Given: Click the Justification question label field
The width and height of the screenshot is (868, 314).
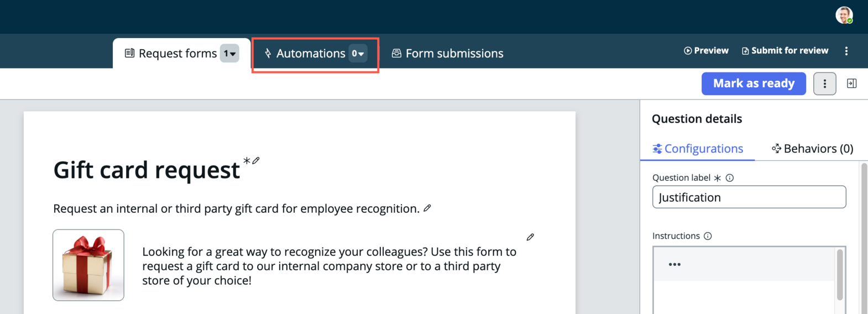Looking at the screenshot, I should click(749, 197).
